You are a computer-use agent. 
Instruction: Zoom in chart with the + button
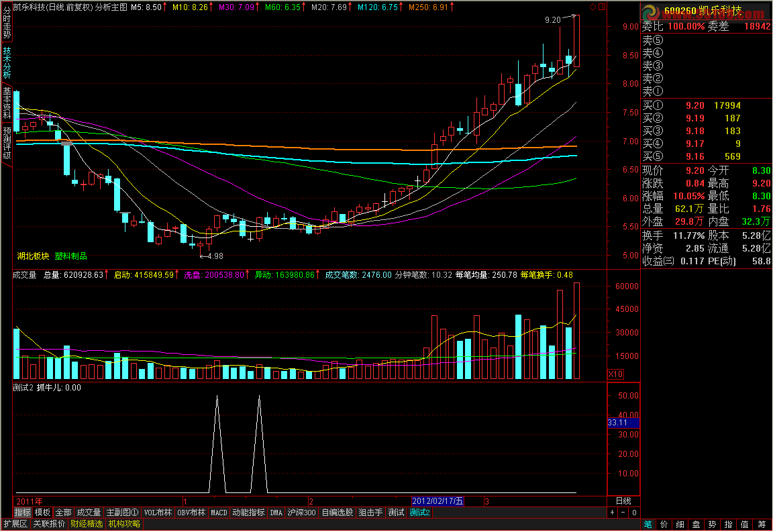click(612, 513)
